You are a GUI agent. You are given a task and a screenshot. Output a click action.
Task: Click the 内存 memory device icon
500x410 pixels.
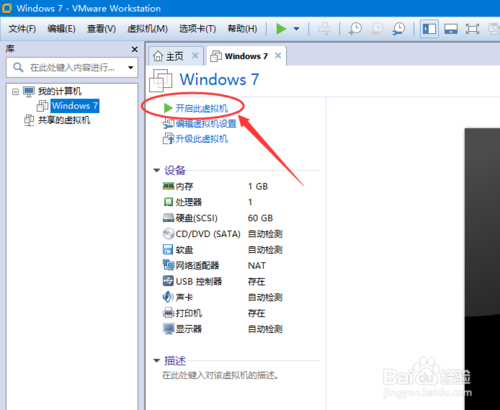click(168, 186)
